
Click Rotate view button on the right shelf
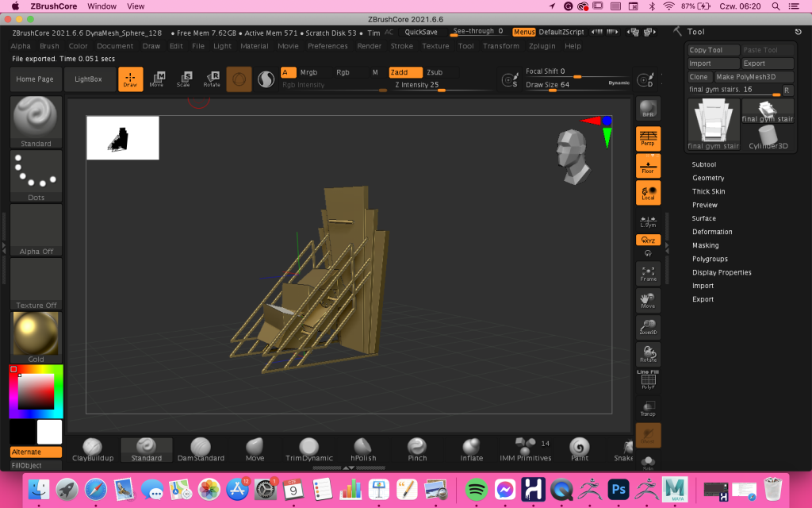click(648, 354)
